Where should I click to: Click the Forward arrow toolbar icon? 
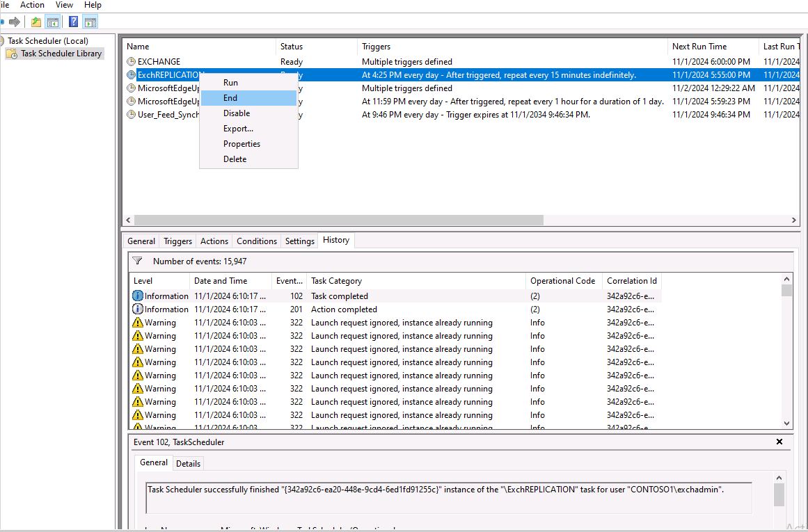[x=15, y=22]
